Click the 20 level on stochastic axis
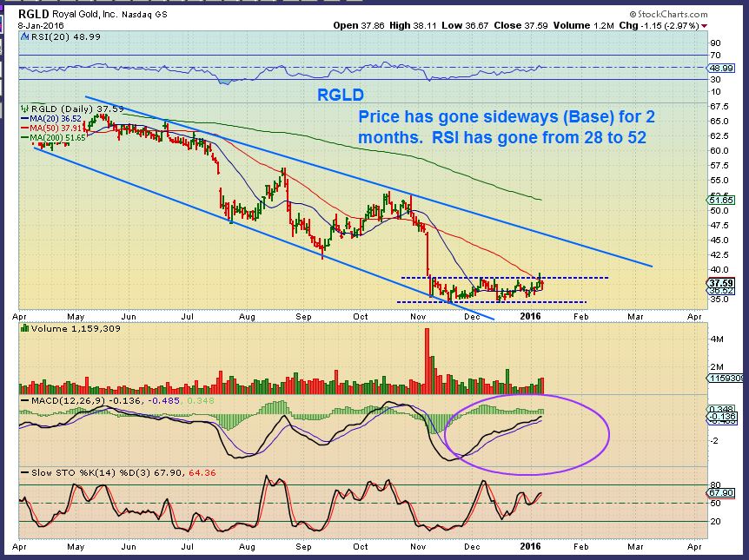The image size is (749, 560). (715, 521)
